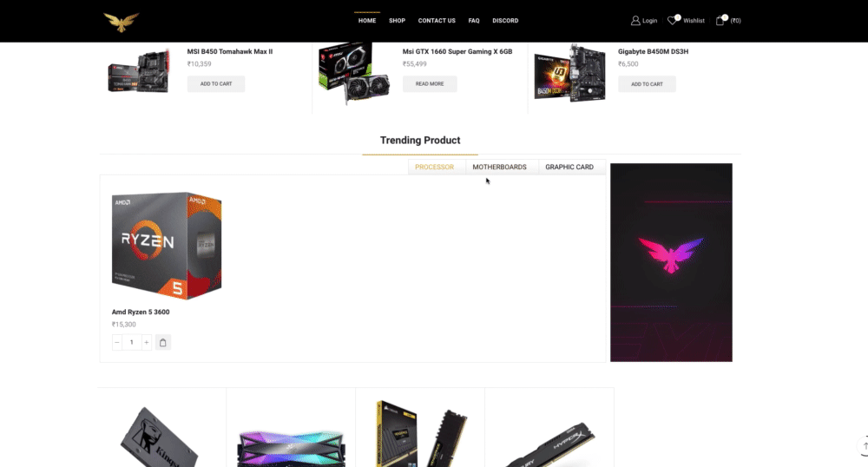The width and height of the screenshot is (868, 467).
Task: Open the shopping cart bag icon
Action: (720, 21)
